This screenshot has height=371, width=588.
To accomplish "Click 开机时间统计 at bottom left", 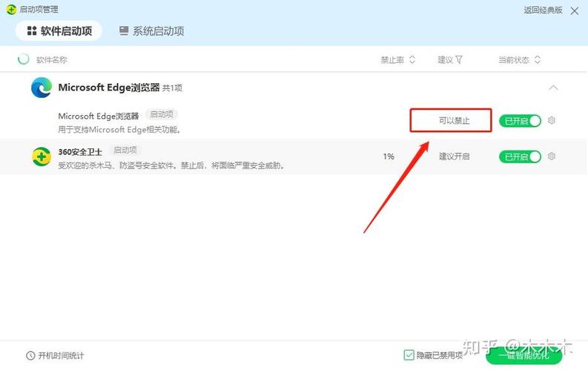I will [x=55, y=355].
